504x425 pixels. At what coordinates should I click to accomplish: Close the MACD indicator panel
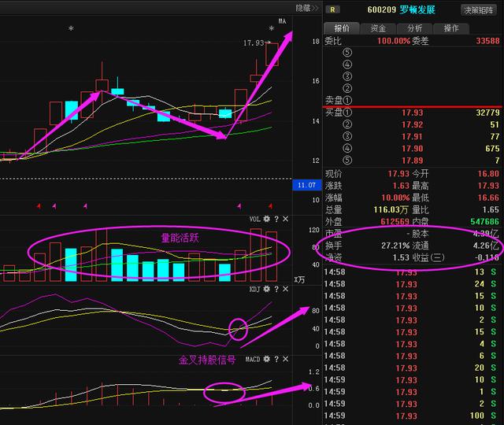[x=285, y=359]
